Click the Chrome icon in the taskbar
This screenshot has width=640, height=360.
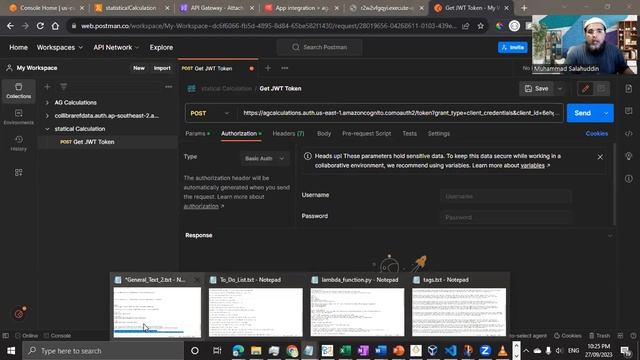click(292, 351)
